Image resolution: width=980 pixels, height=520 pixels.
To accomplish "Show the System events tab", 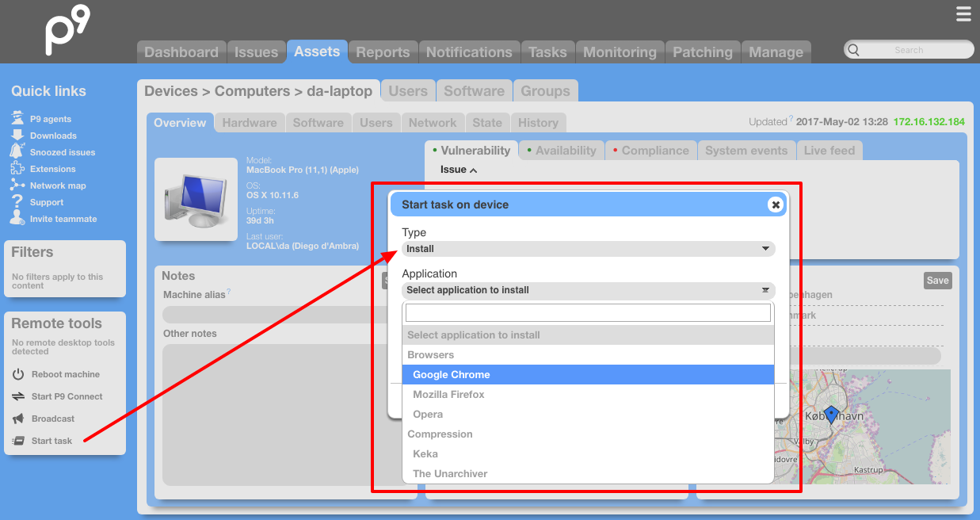I will 746,151.
